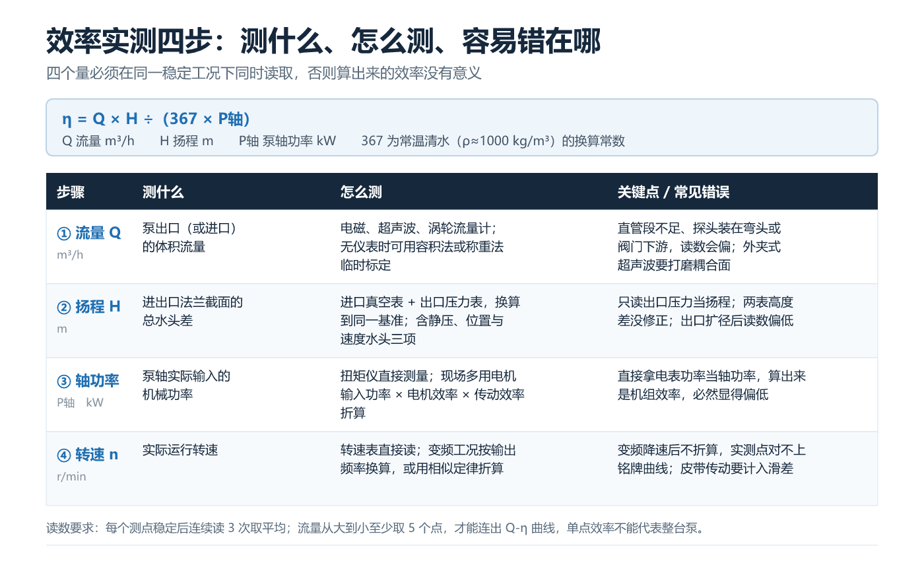
Task: Click the title "效率实测四步：测什么、怎么测、容易错在哪"
Action: [323, 42]
